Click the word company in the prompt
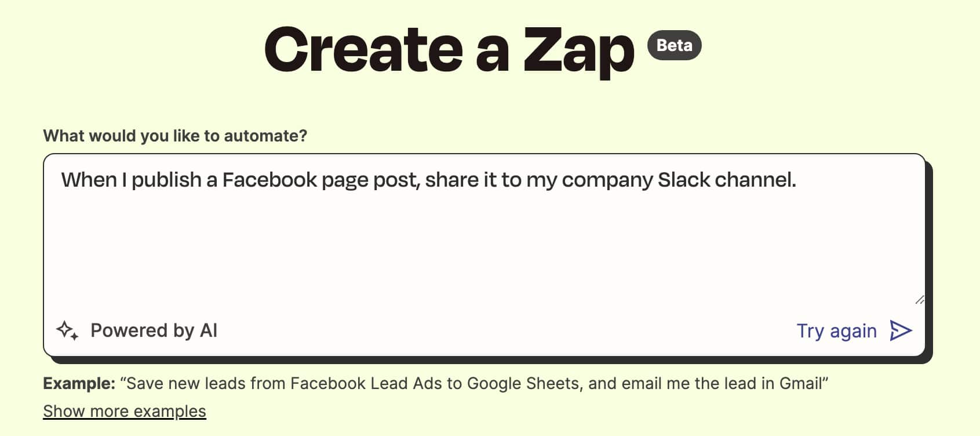Screen dimensions: 980x436 coord(607,180)
